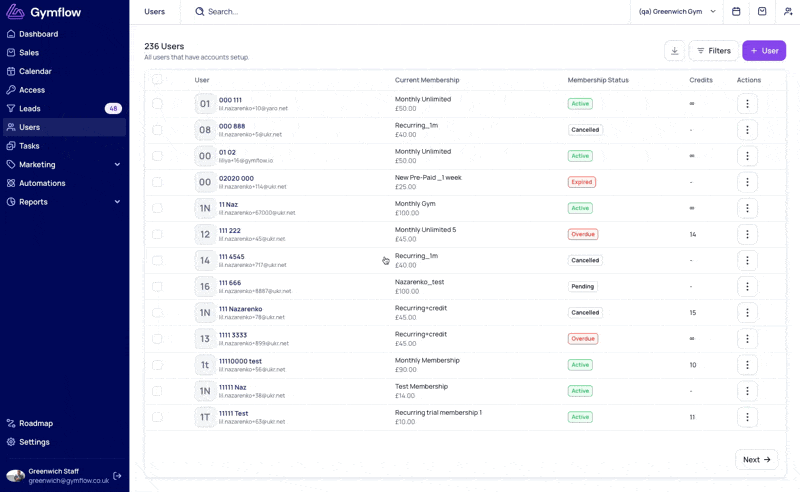Check the box next to 111 666
This screenshot has height=492, width=800.
coord(157,286)
